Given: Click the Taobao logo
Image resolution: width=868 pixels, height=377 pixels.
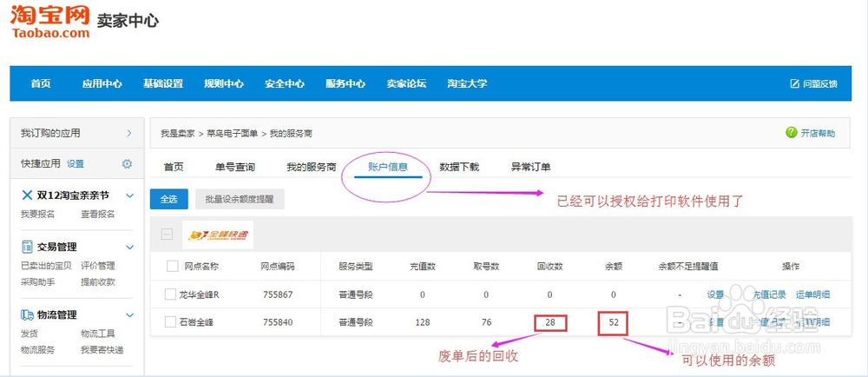Looking at the screenshot, I should pos(49,21).
